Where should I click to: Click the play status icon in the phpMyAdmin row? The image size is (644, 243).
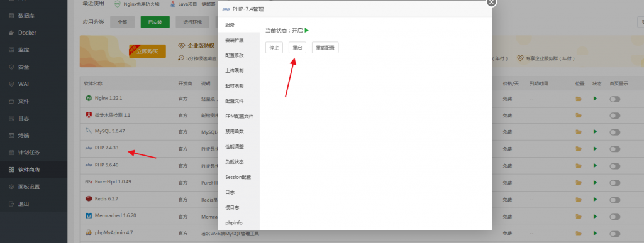595,233
